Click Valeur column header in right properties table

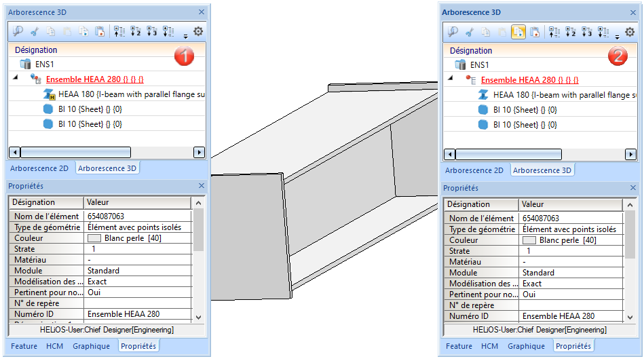point(571,204)
